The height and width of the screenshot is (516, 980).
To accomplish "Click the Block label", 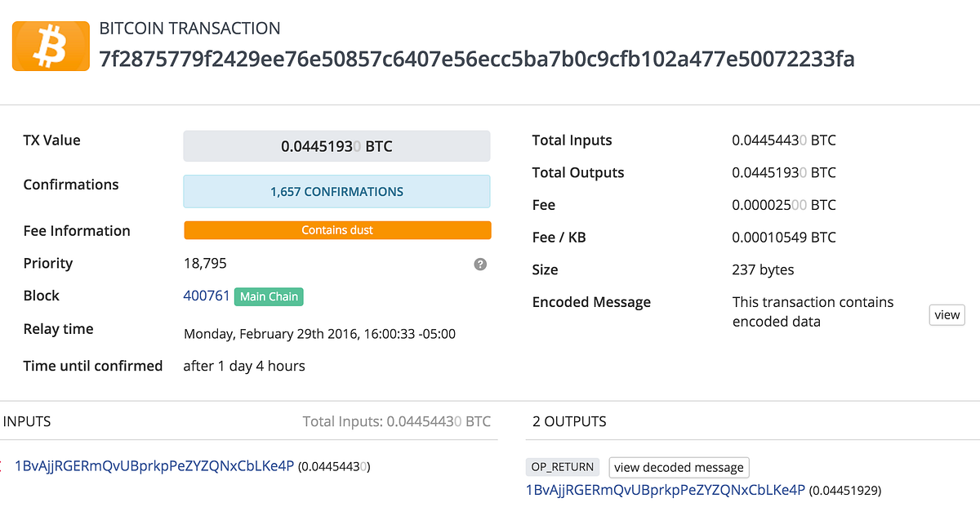I will pos(41,296).
